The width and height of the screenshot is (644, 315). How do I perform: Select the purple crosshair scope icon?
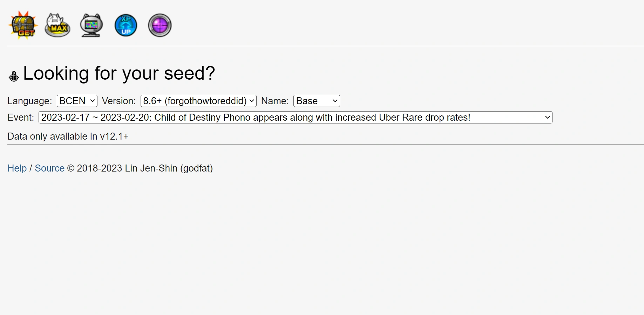point(159,25)
